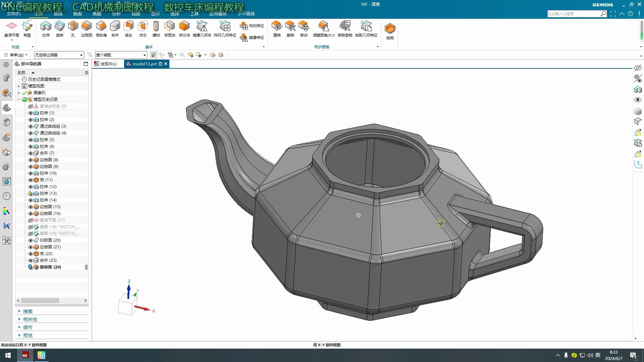Select the 镜像特征 (Mirror Feature) tool

252,38
